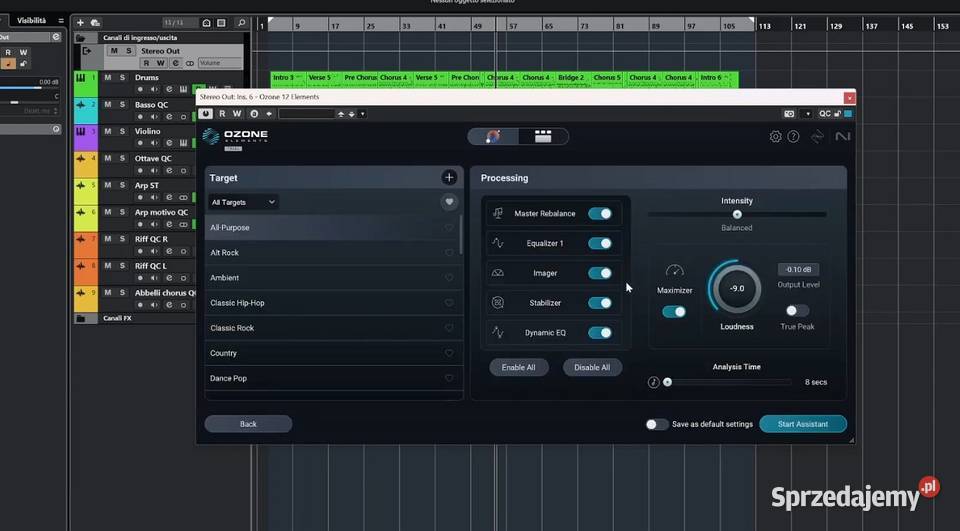
Task: Click Output Level value field
Action: click(x=798, y=269)
